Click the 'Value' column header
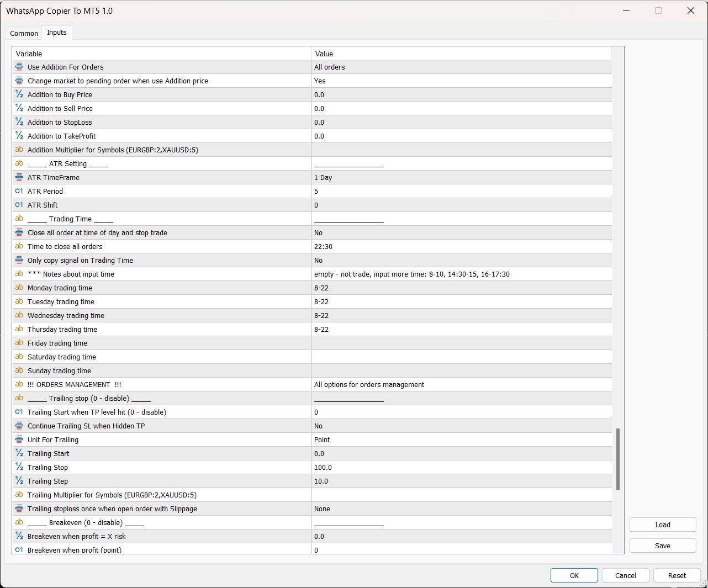Image resolution: width=708 pixels, height=588 pixels. point(462,54)
